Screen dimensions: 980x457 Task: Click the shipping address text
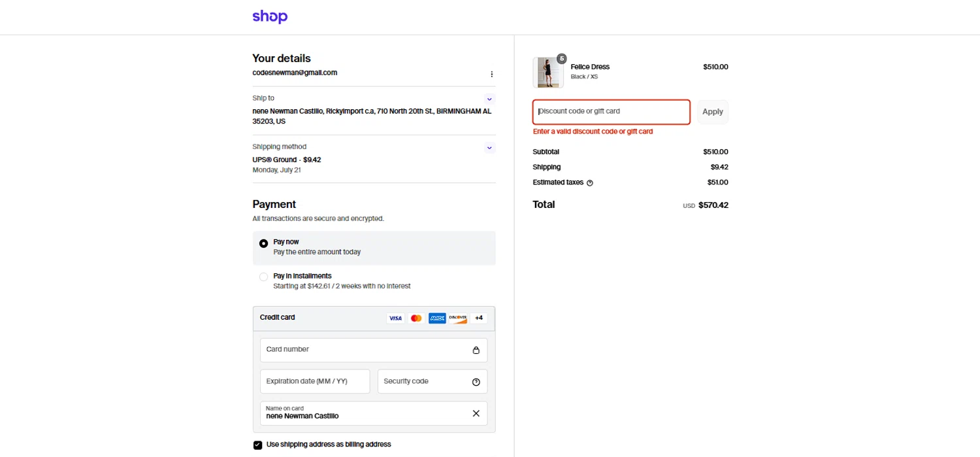coord(372,116)
